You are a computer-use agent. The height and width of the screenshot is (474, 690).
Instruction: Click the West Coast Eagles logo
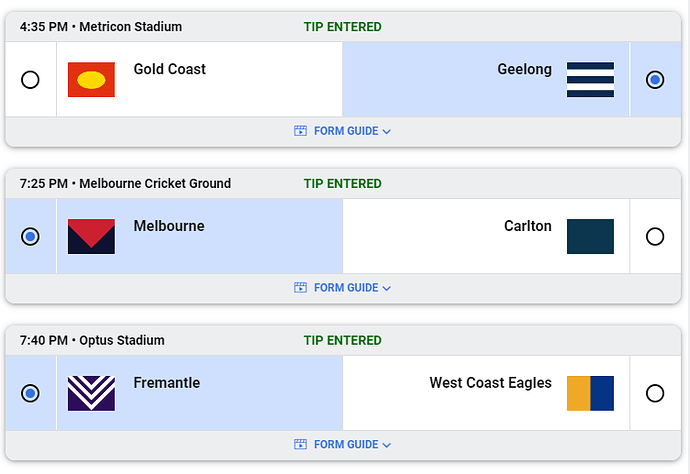(x=590, y=393)
